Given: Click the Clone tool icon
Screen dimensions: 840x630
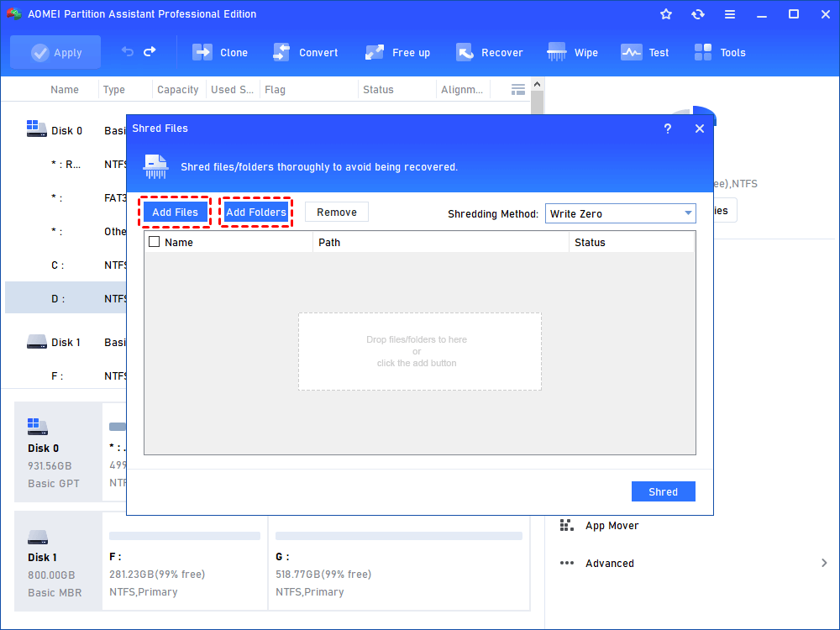Looking at the screenshot, I should click(202, 52).
